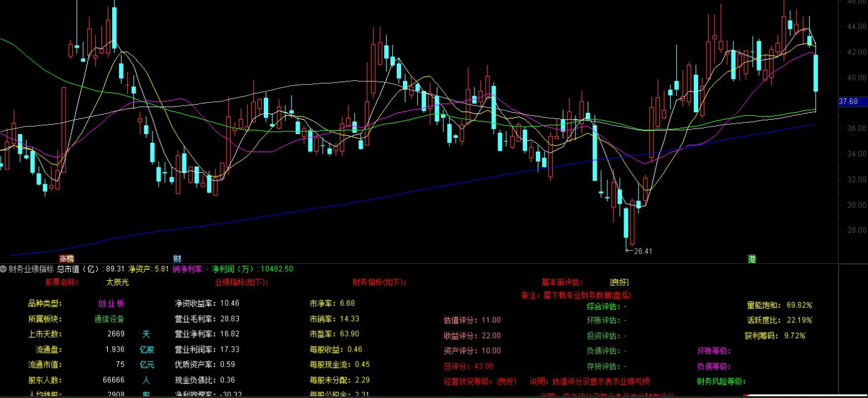Click the 每股现金流: 0.45 value
This screenshot has height=398, width=868.
click(x=340, y=365)
